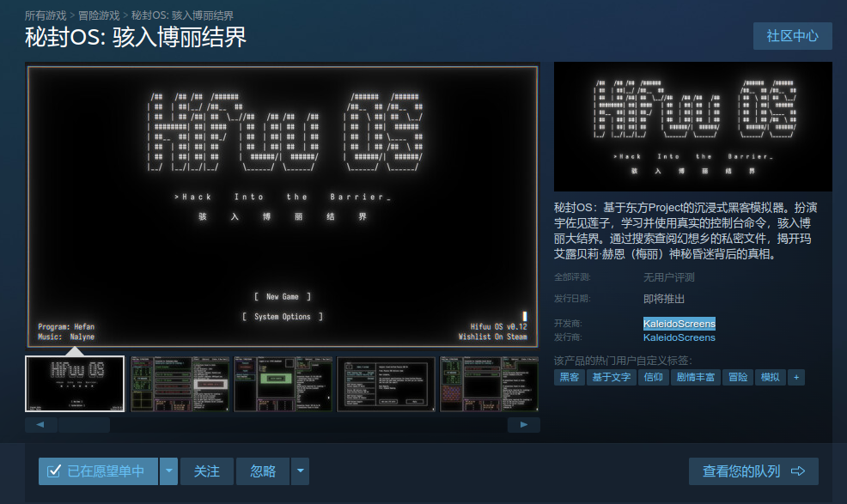Click the 关注 button to follow the game
Image resolution: width=847 pixels, height=504 pixels.
206,471
